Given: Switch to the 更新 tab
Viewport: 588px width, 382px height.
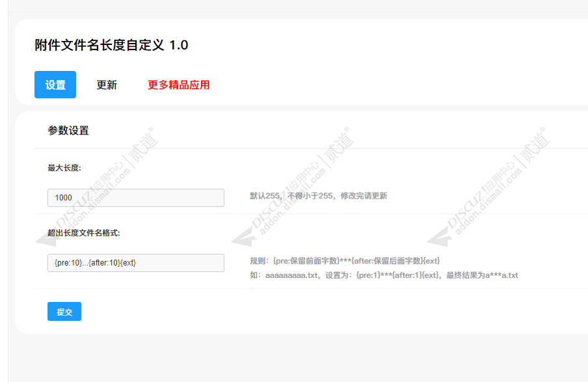Looking at the screenshot, I should coord(107,85).
